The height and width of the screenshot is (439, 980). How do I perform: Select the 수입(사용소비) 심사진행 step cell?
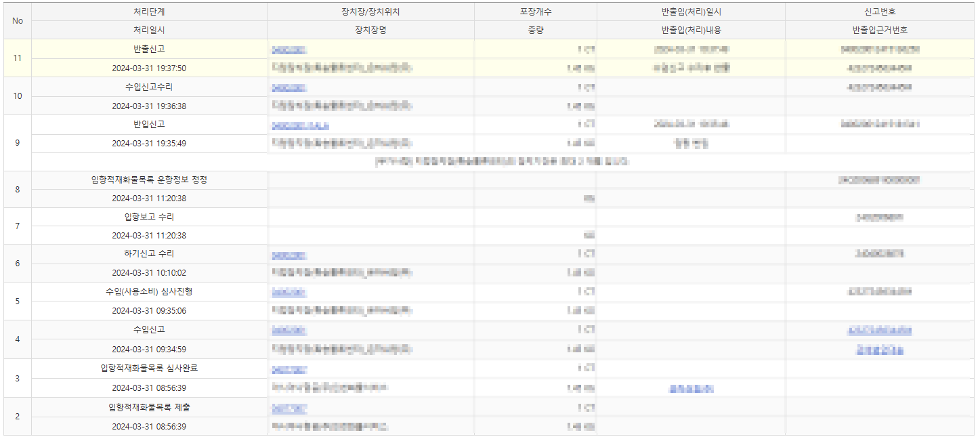(x=149, y=292)
